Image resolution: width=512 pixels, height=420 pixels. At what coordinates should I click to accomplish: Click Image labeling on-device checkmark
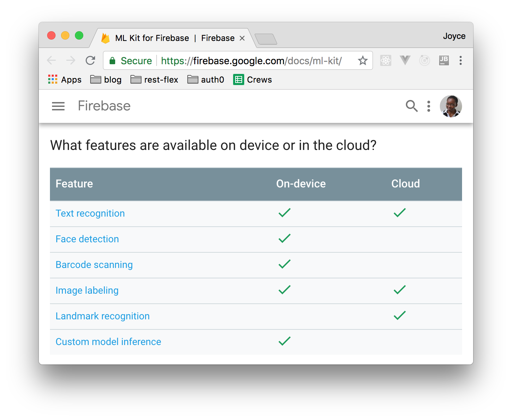click(x=284, y=290)
